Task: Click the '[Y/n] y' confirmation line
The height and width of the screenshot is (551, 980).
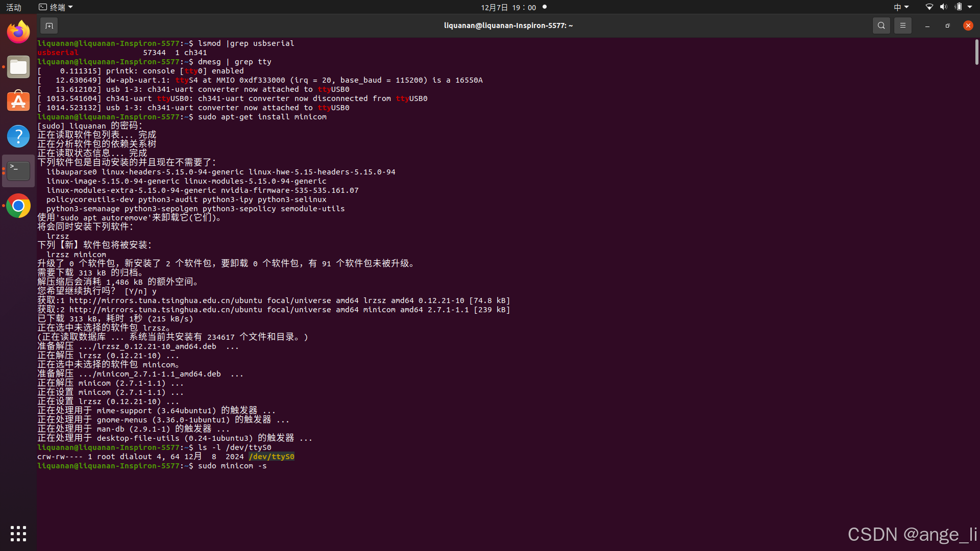Action: tap(97, 291)
